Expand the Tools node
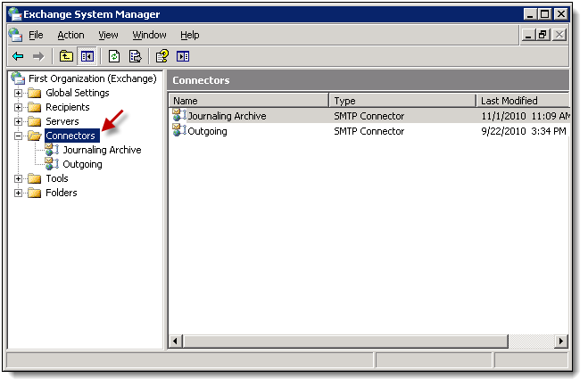 pos(18,178)
